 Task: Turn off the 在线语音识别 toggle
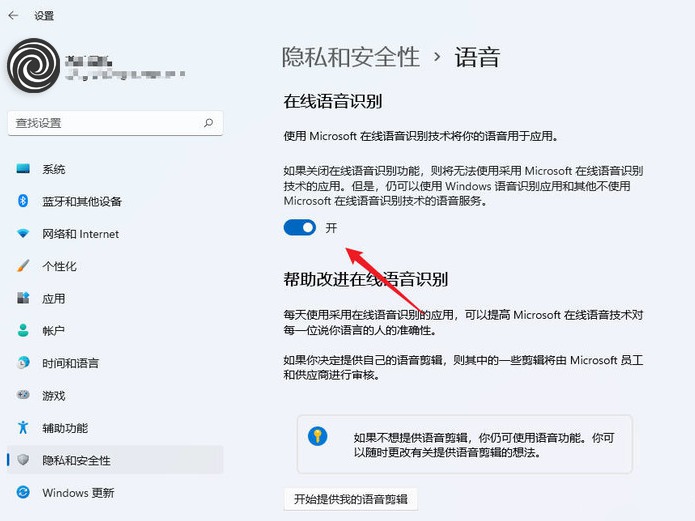[300, 228]
